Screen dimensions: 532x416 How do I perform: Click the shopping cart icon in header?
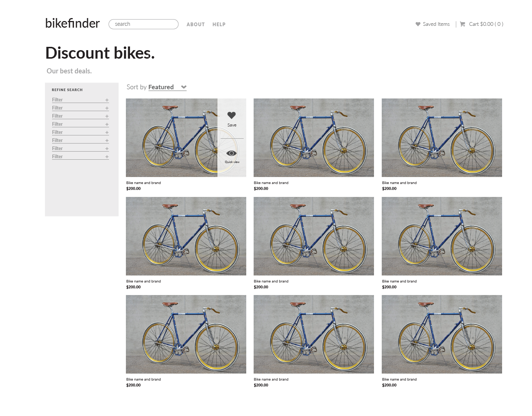click(462, 24)
